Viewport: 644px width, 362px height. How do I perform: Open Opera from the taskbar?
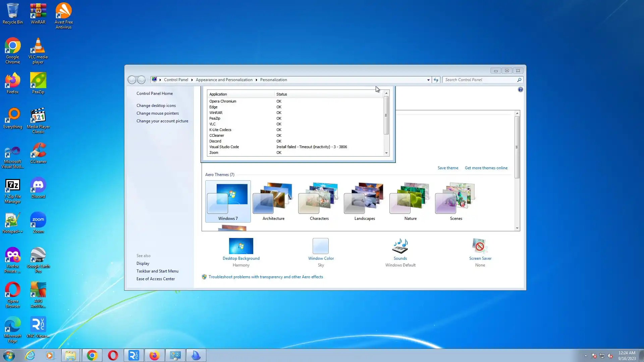113,355
